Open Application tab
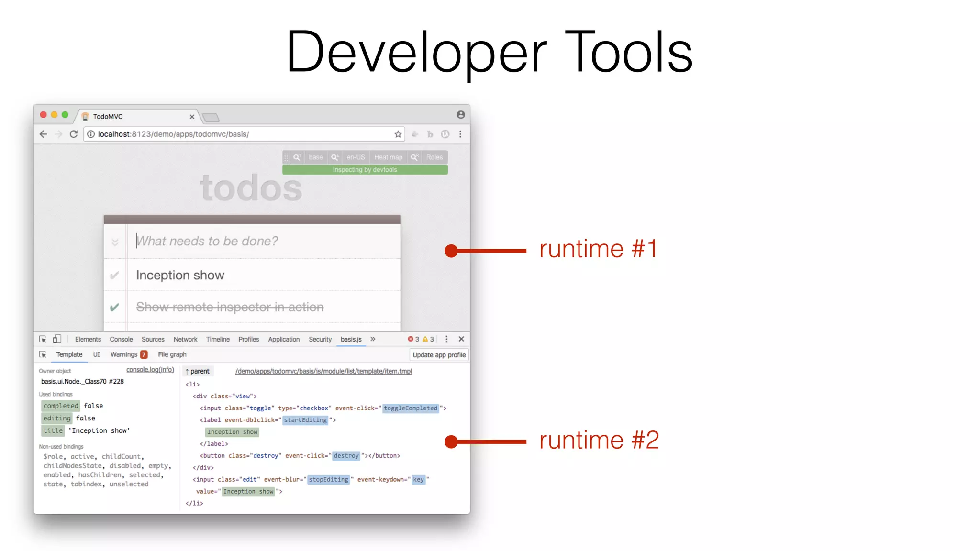The width and height of the screenshot is (980, 551). click(284, 339)
